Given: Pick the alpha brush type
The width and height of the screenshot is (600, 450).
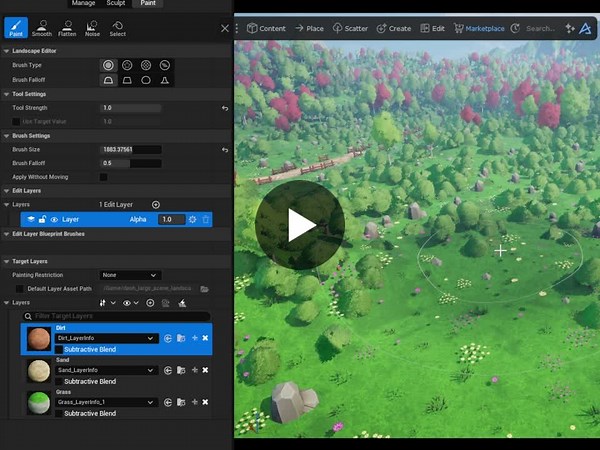Looking at the screenshot, I should [x=127, y=65].
